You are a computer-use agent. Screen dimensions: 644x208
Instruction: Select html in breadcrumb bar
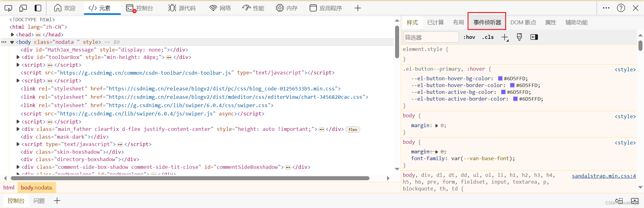pos(9,188)
